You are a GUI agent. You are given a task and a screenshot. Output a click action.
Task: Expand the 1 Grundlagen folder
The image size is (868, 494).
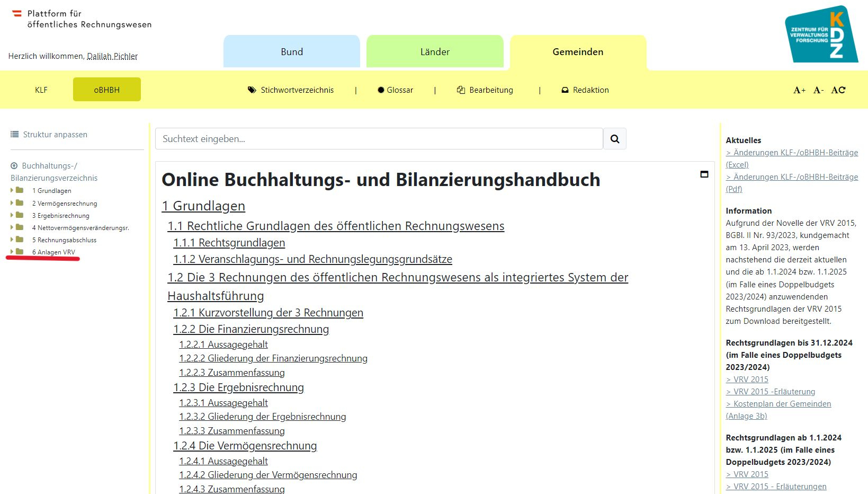coord(12,190)
